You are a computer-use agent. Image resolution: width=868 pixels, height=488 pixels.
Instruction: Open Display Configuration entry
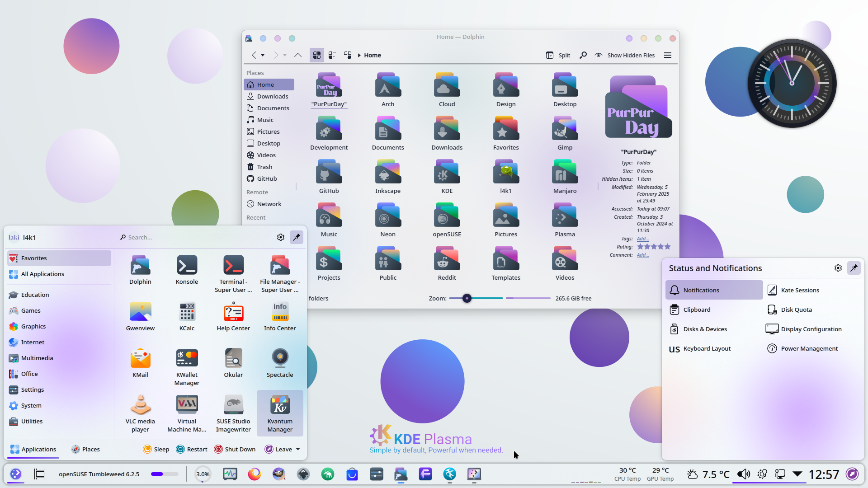(812, 329)
